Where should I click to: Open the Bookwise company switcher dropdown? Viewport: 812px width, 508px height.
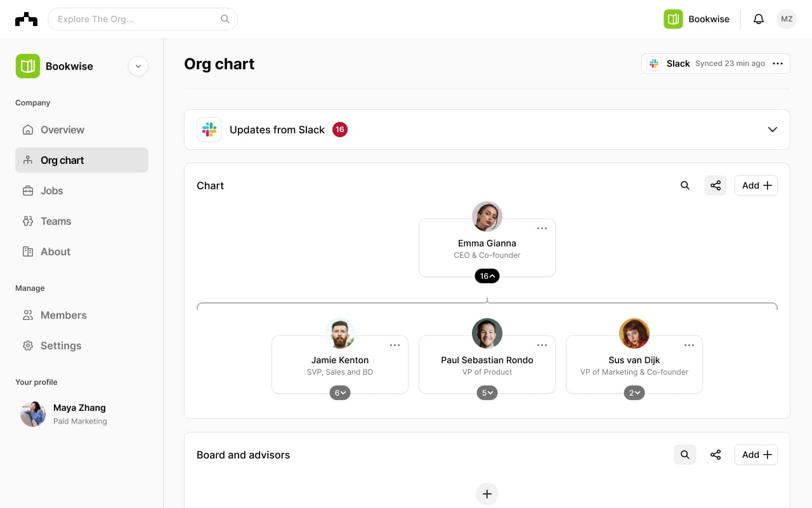pyautogui.click(x=138, y=66)
